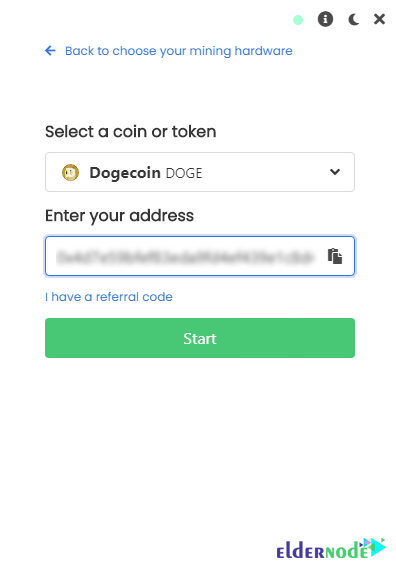Start mining with the green Start button
This screenshot has height=568, width=396.
(x=200, y=338)
